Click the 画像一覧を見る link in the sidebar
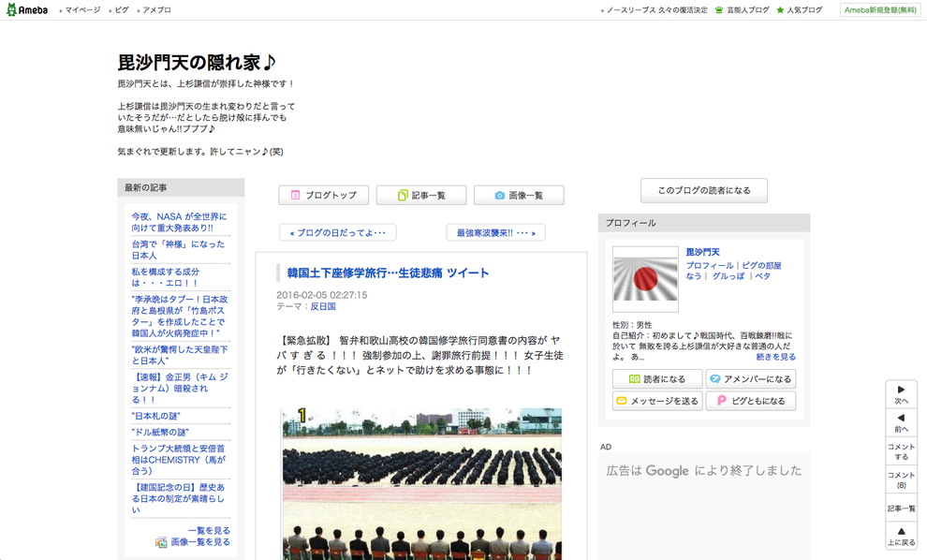The height and width of the screenshot is (560, 927). pos(200,541)
